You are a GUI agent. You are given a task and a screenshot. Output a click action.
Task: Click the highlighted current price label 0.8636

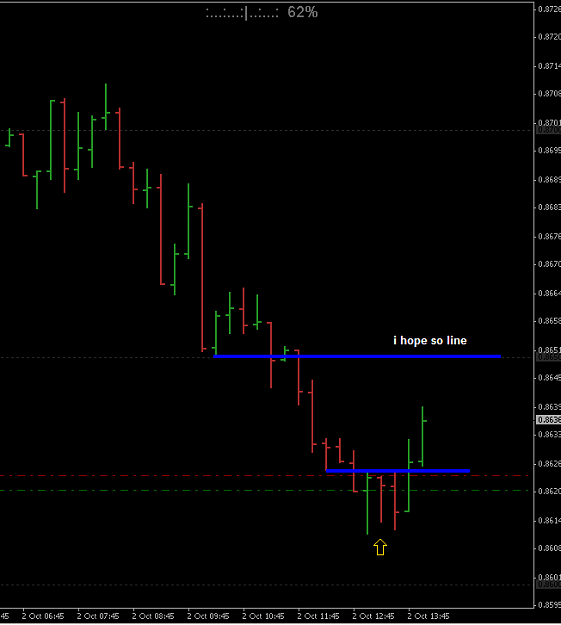pos(549,420)
